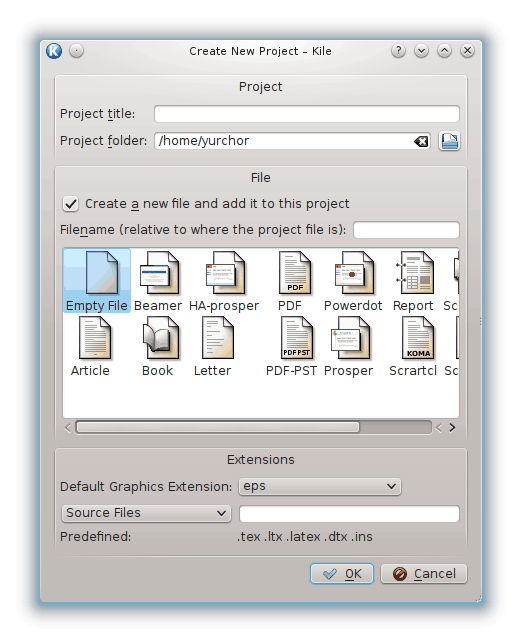522x642 pixels.
Task: Select the Report template
Action: [413, 281]
